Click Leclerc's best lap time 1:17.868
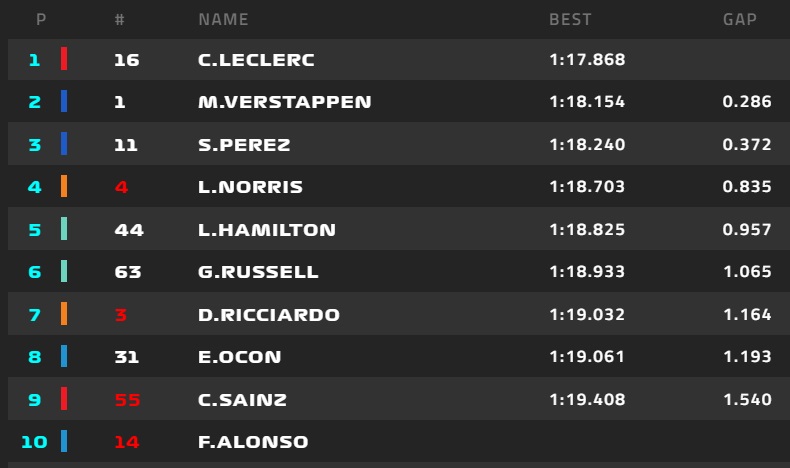 pos(587,60)
